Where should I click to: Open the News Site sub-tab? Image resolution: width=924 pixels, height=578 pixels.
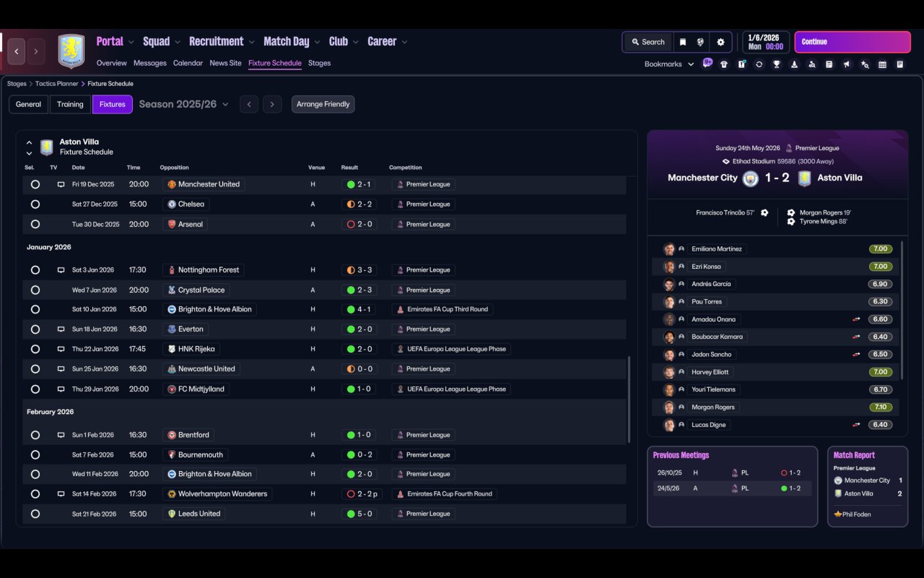225,64
